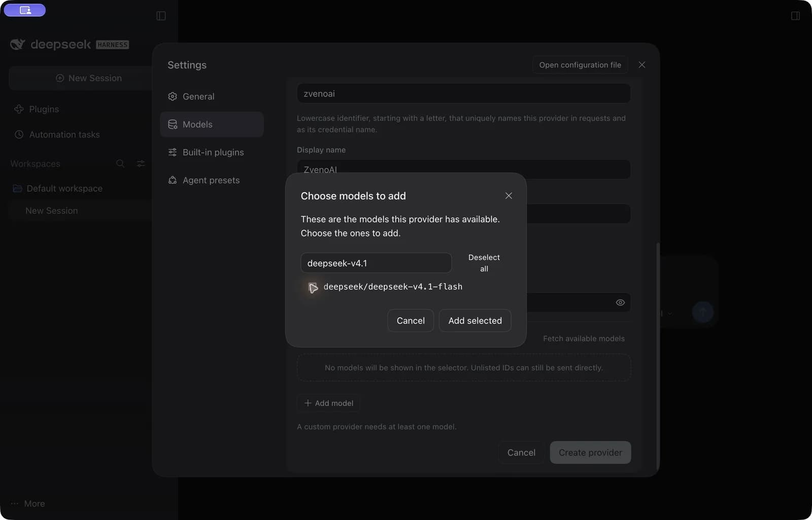The width and height of the screenshot is (812, 520).
Task: Open the Agent presets tab
Action: (212, 180)
